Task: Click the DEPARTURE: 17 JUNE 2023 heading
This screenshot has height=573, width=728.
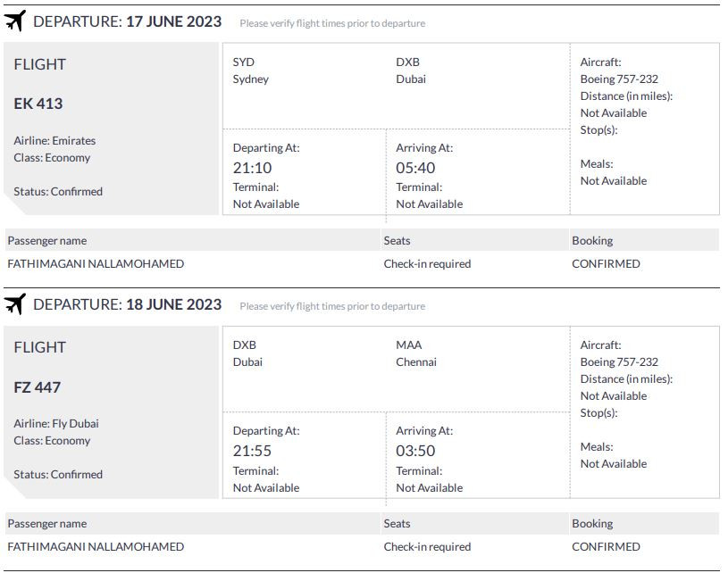Action: pyautogui.click(x=127, y=21)
